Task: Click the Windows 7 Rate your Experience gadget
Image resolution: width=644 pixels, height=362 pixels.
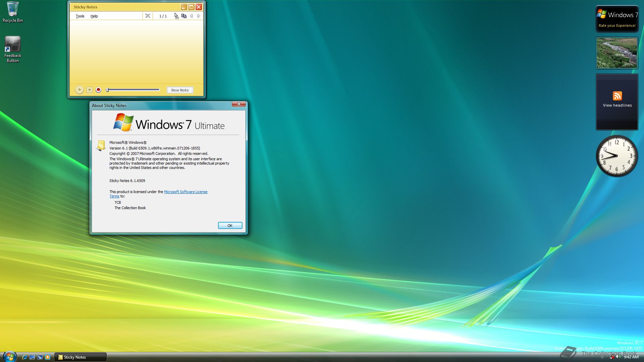Action: pos(617,19)
